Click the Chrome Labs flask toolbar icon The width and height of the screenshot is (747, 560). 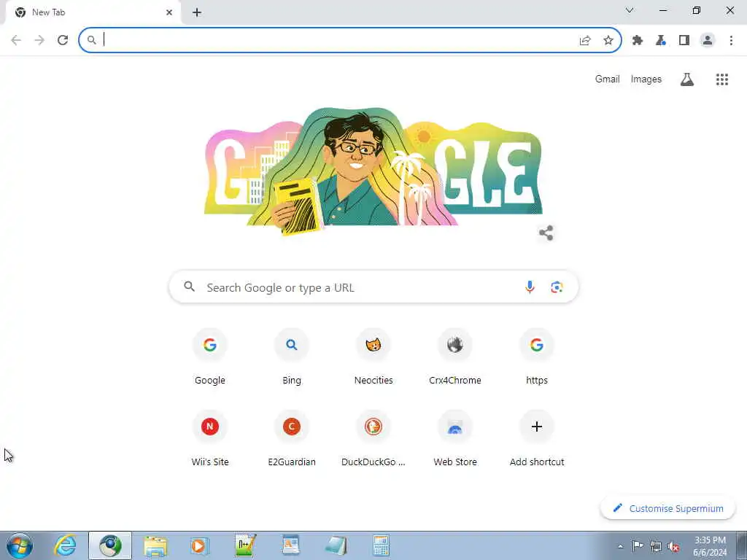(x=661, y=41)
